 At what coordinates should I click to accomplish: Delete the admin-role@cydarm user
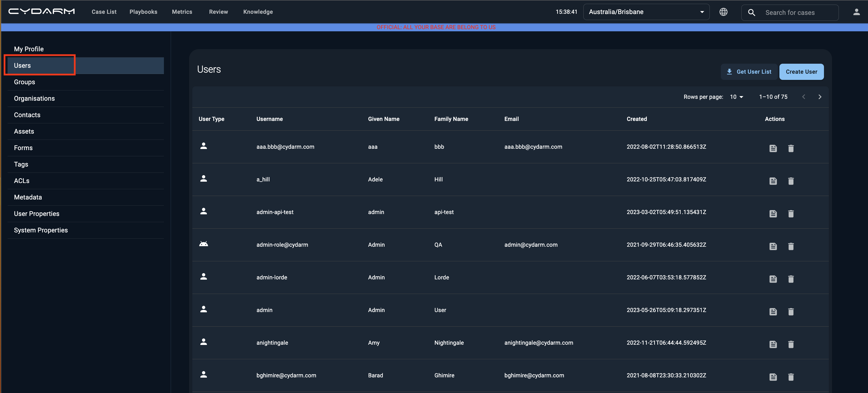[x=791, y=246]
